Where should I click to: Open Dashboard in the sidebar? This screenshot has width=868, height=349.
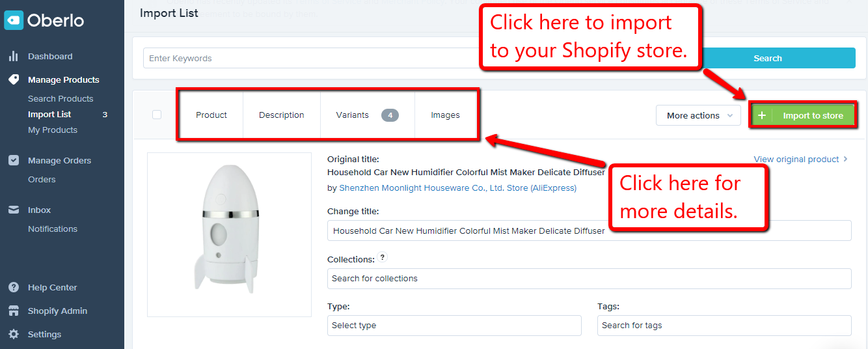(50, 56)
